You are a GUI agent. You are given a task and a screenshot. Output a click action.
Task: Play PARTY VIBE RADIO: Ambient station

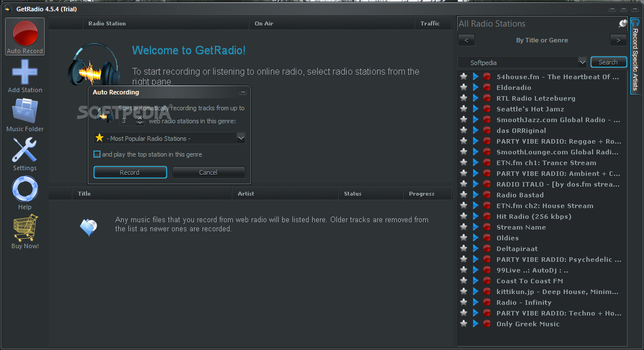475,173
